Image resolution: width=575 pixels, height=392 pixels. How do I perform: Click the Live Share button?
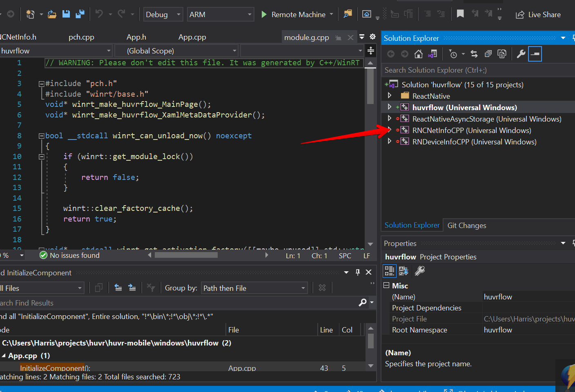[538, 14]
